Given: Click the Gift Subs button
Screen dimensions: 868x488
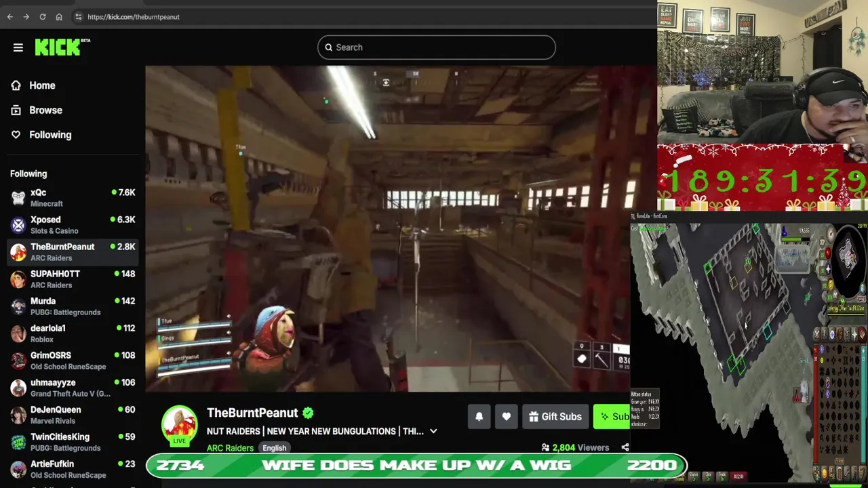Looking at the screenshot, I should [555, 417].
